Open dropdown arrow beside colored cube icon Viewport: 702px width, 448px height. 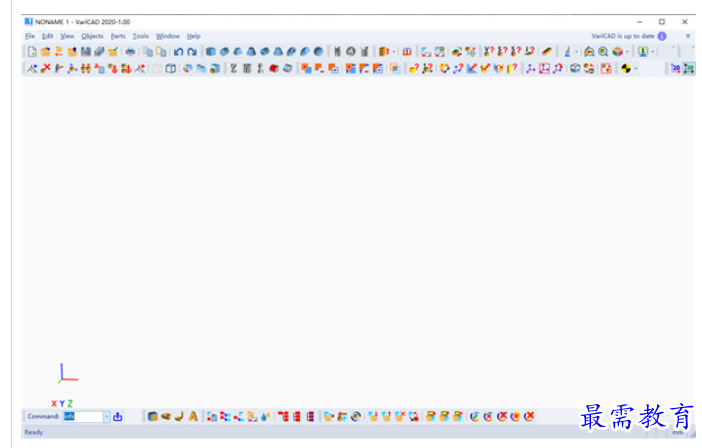[x=627, y=52]
